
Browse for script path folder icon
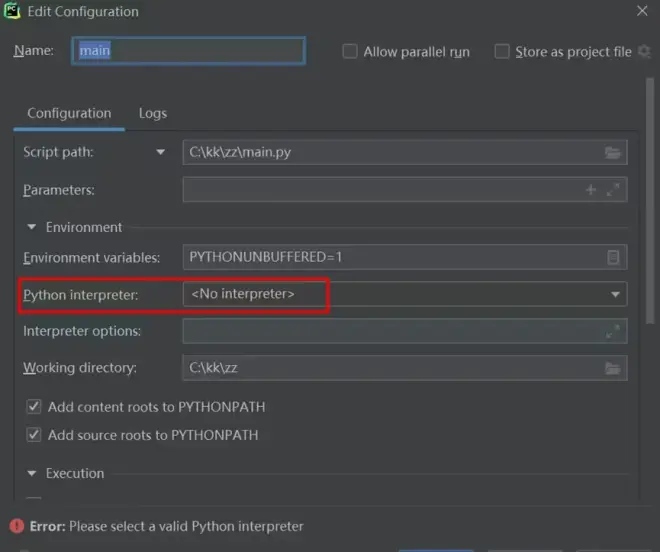612,152
